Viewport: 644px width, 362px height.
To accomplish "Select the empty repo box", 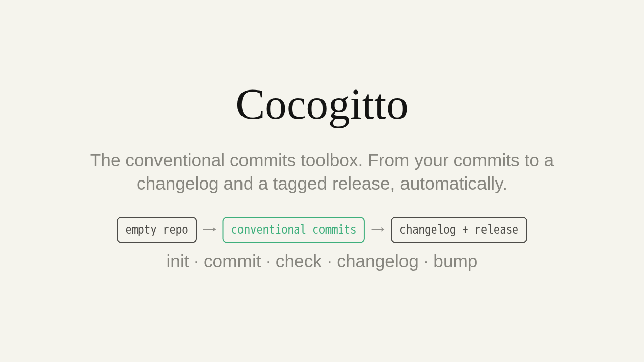I will (x=157, y=230).
